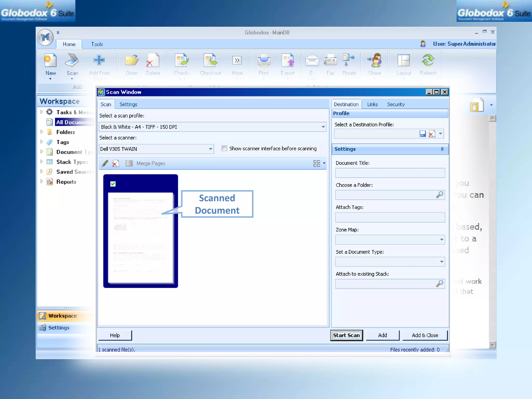This screenshot has width=532, height=399.
Task: Click the magnifier icon in Choose a Folder
Action: tap(440, 195)
